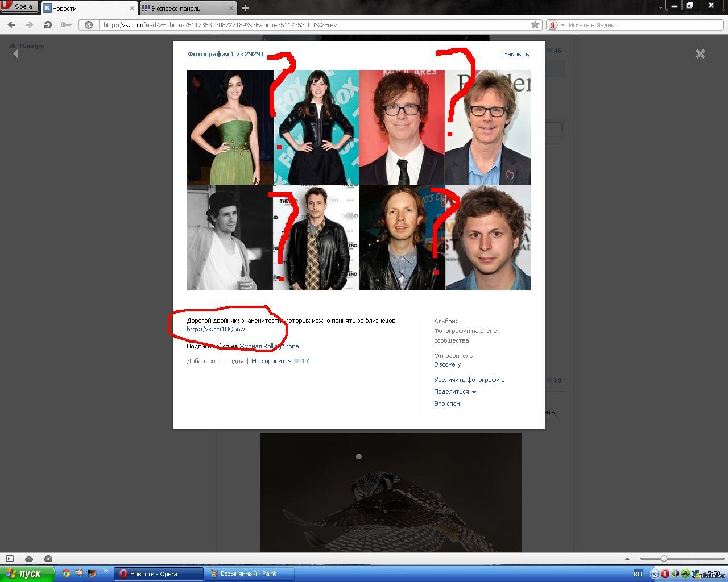728x582 pixels.
Task: Bookmark page with star icon
Action: pyautogui.click(x=535, y=25)
